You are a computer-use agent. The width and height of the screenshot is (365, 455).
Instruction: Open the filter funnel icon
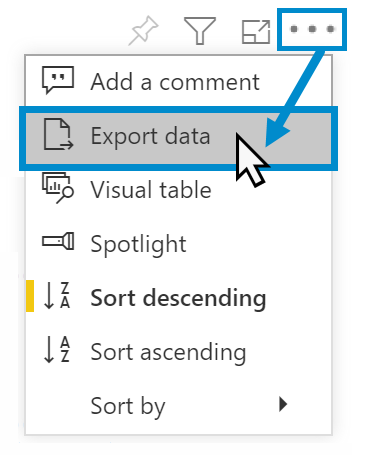coord(200,31)
